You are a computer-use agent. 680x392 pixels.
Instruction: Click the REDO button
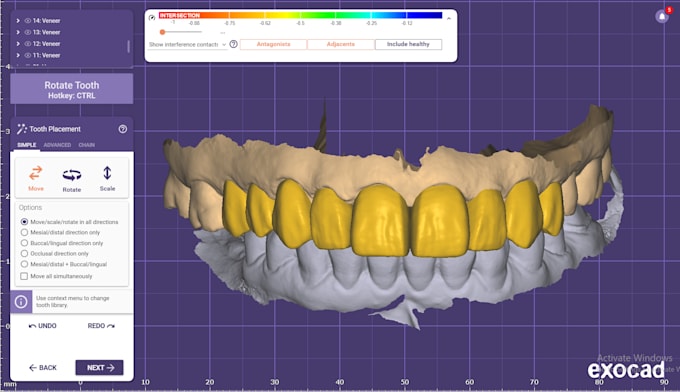(x=101, y=326)
